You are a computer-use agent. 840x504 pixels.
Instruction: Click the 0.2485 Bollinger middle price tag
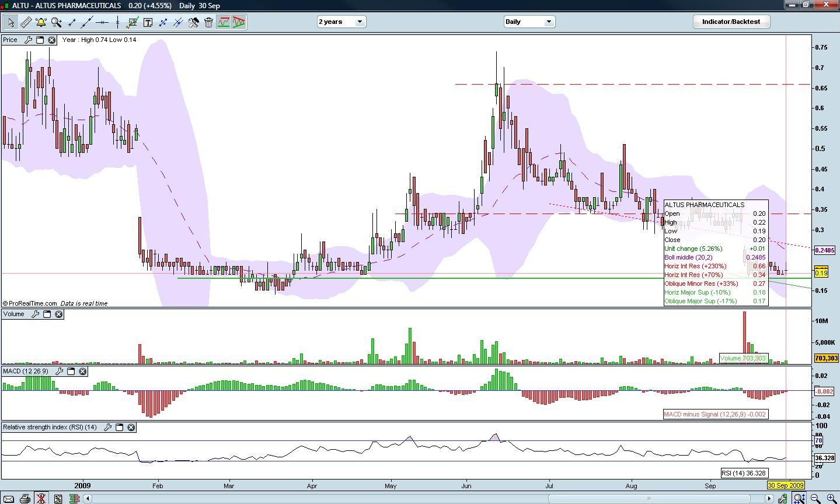click(824, 250)
